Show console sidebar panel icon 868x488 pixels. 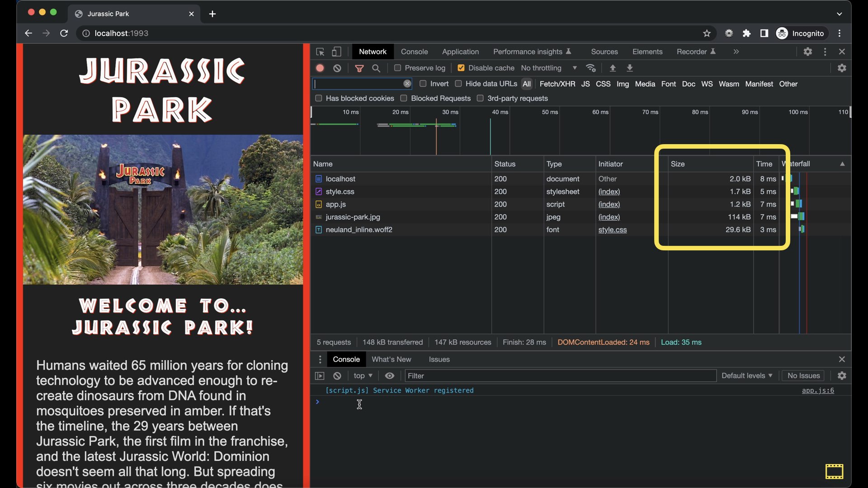(x=320, y=376)
